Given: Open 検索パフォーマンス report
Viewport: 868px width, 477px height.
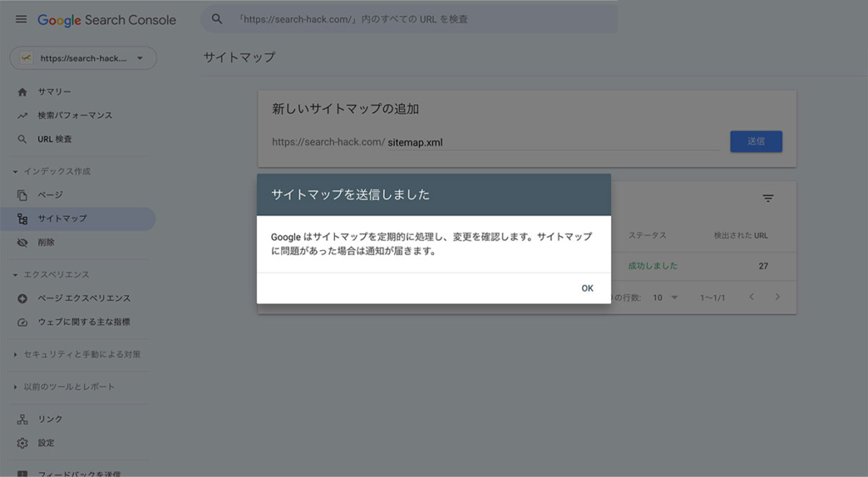Looking at the screenshot, I should coord(77,115).
